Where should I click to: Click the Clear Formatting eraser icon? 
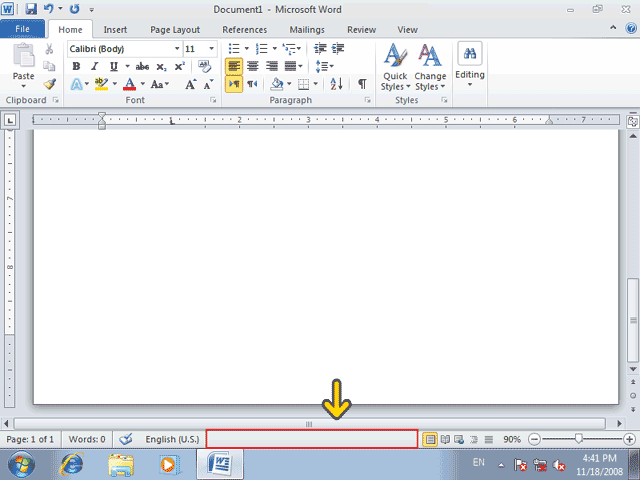tap(204, 66)
